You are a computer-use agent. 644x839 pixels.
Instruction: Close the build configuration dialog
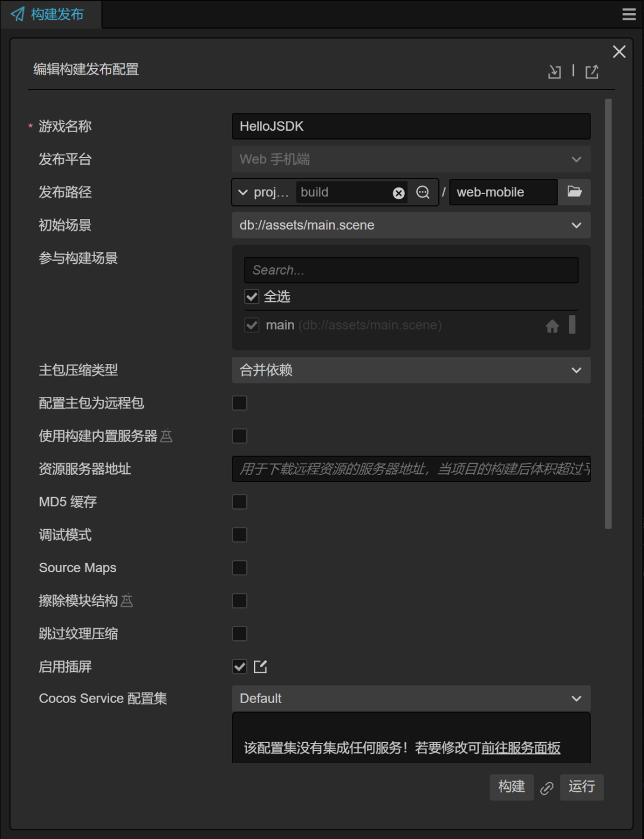[619, 52]
